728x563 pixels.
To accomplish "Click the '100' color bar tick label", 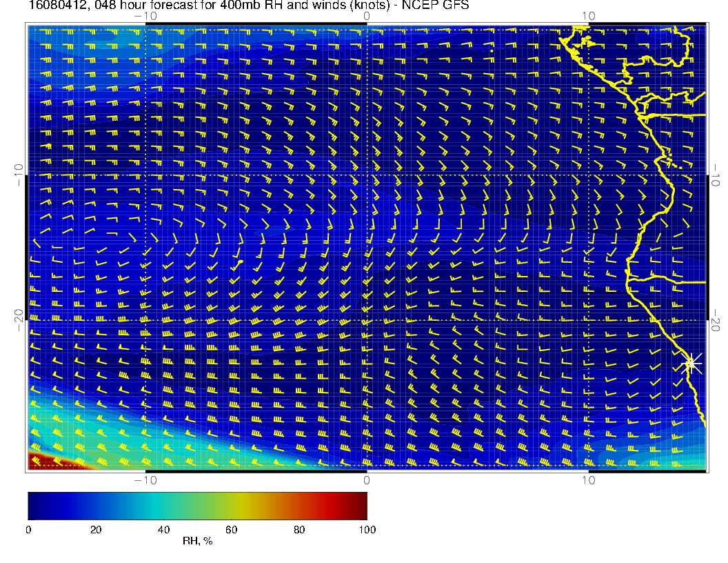I will tap(367, 530).
